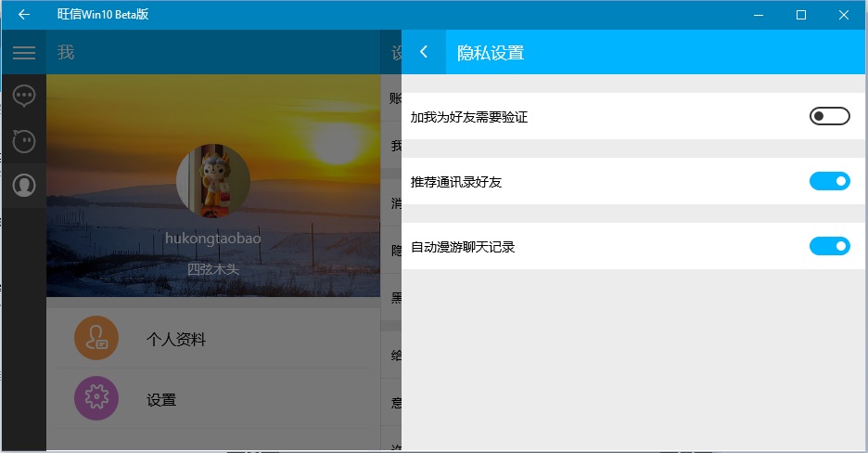Open the hamburger menu
This screenshot has width=868, height=453.
[x=24, y=53]
